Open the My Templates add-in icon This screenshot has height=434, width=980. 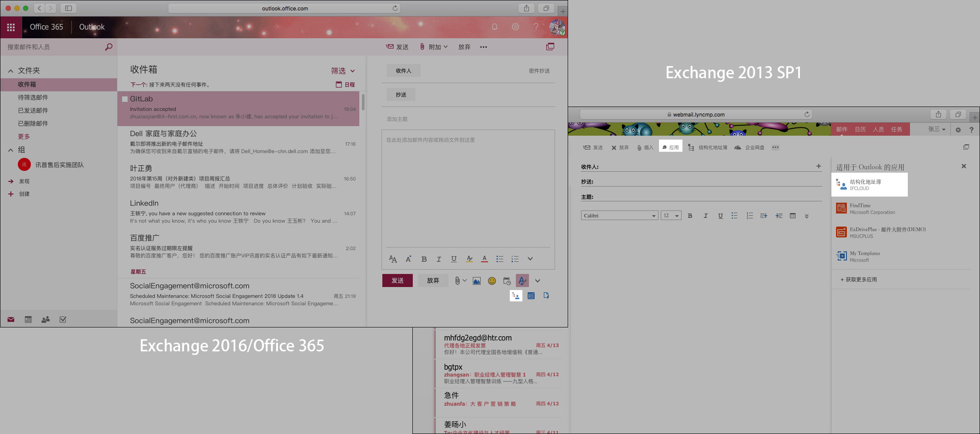point(546,296)
